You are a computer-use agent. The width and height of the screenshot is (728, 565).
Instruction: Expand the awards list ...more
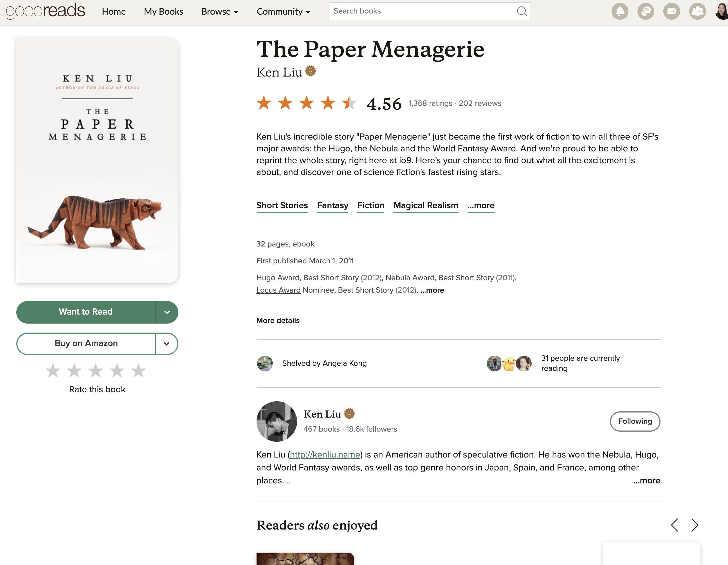432,290
